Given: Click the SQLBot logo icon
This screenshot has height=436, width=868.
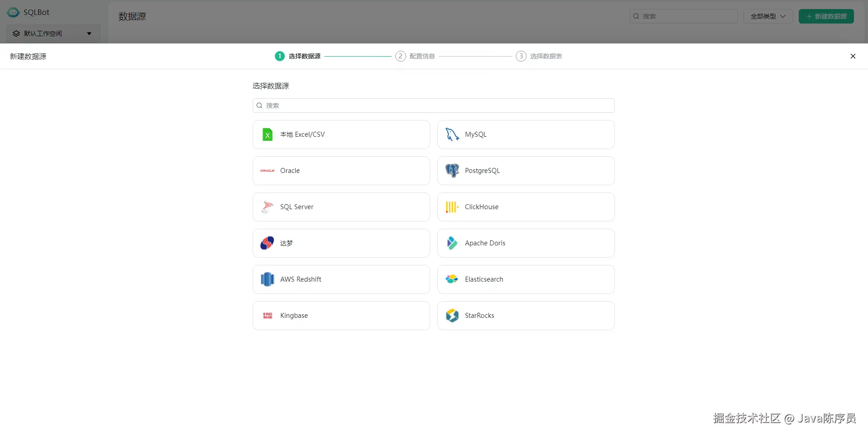Looking at the screenshot, I should click(13, 12).
